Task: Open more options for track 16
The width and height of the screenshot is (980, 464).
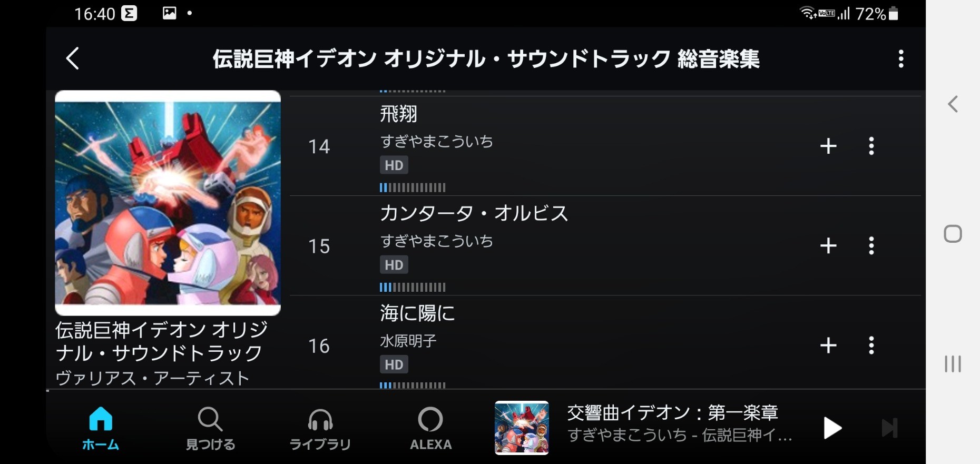Action: click(871, 345)
